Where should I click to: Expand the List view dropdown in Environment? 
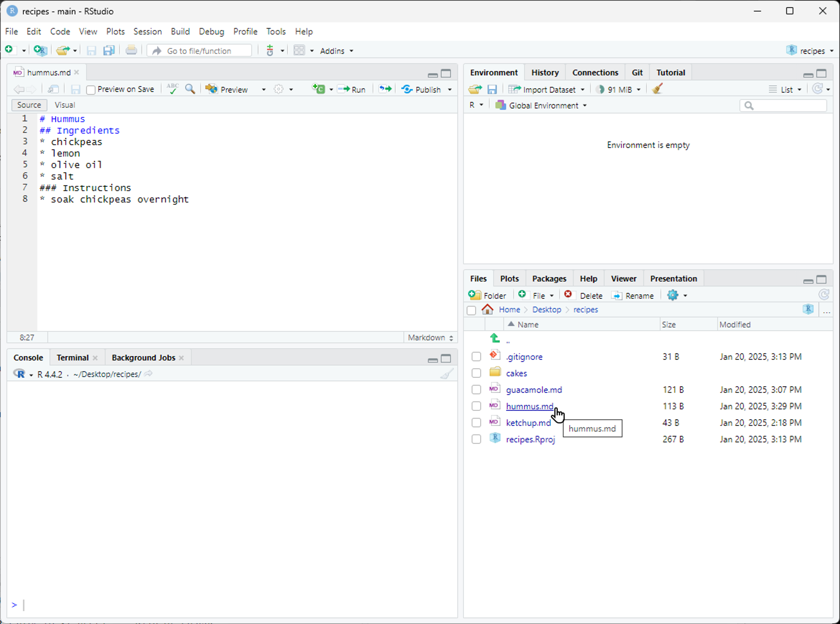[x=799, y=89]
